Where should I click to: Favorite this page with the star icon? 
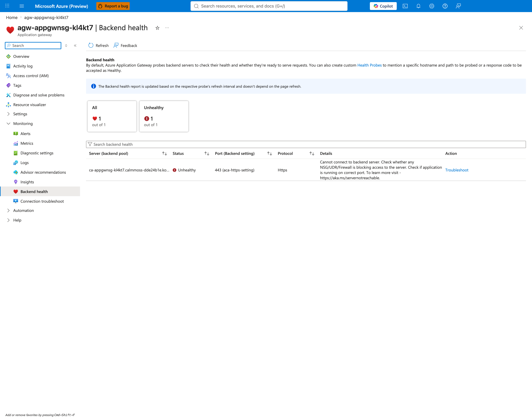click(x=157, y=28)
